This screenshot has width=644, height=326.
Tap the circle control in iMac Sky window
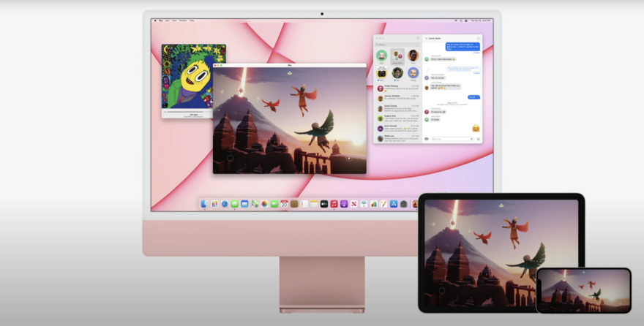pos(230,158)
